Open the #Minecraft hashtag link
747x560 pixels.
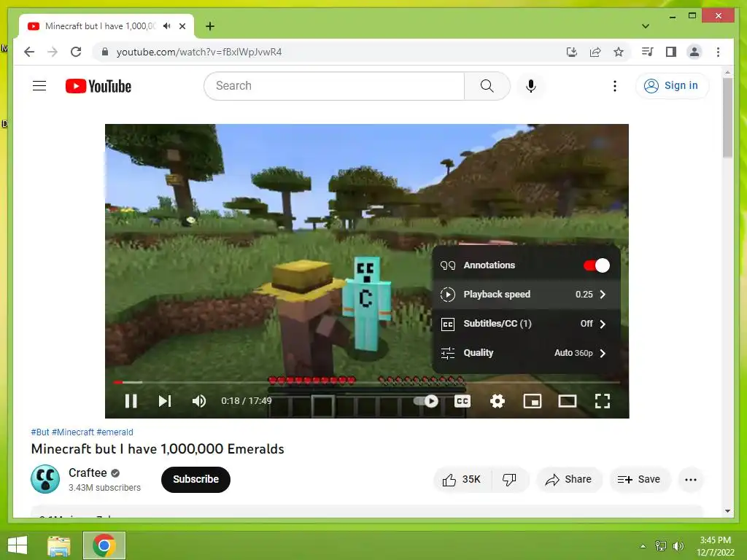click(x=73, y=432)
